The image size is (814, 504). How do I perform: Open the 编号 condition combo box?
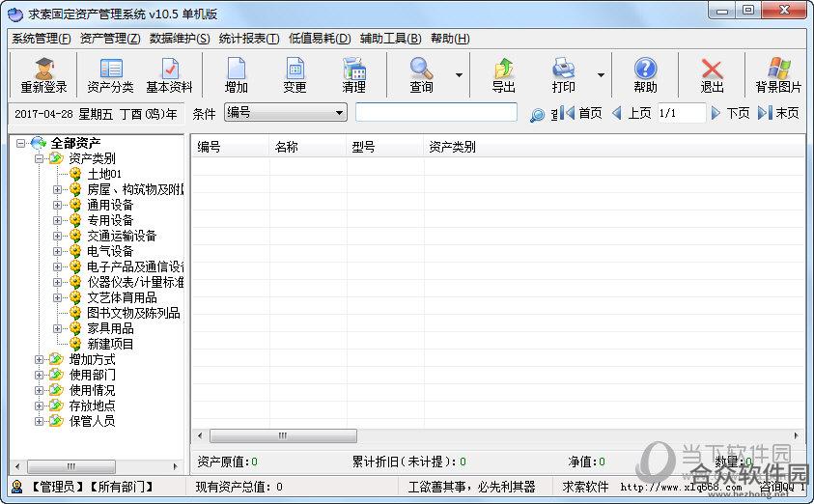(286, 113)
